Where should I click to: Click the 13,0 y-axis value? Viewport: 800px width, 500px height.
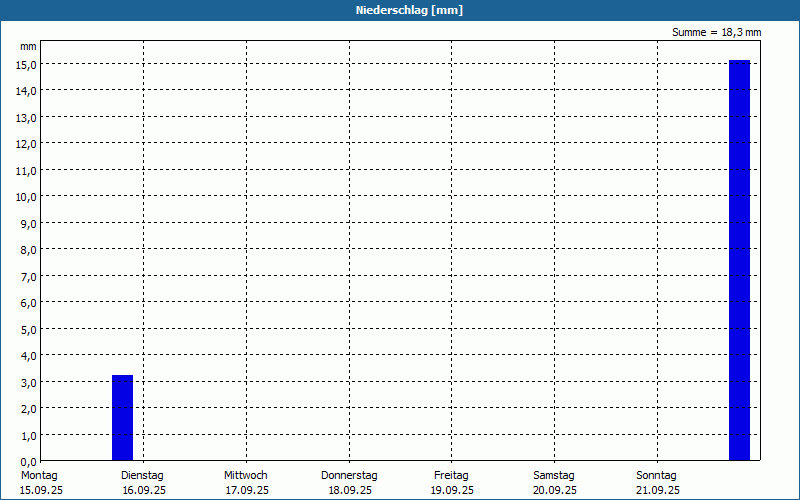tap(26, 117)
